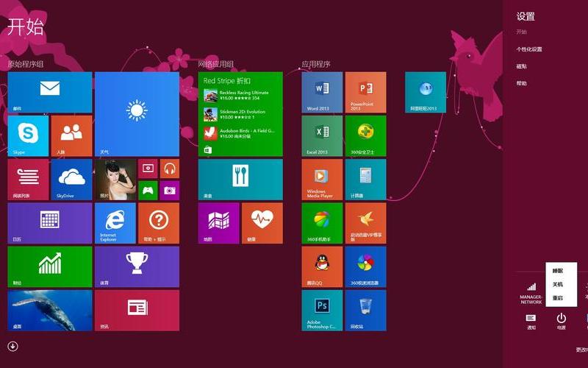The height and width of the screenshot is (368, 588).
Task: Open the small Music headphones tile
Action: click(170, 169)
